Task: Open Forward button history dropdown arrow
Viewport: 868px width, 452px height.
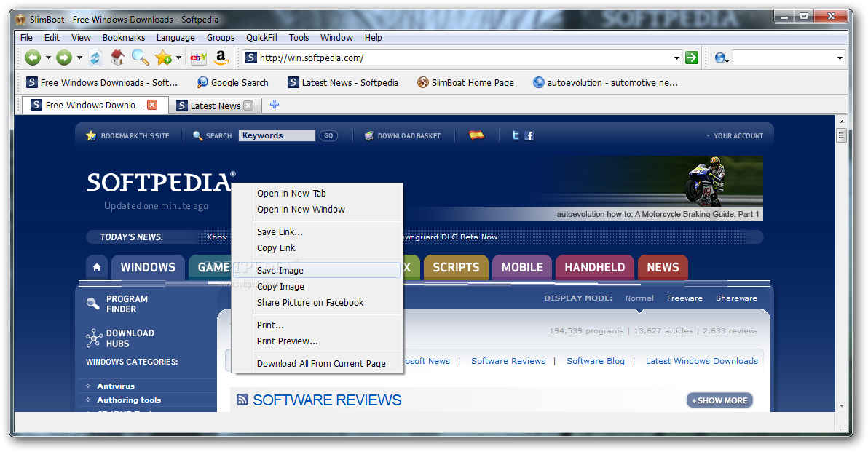Action: coord(79,58)
